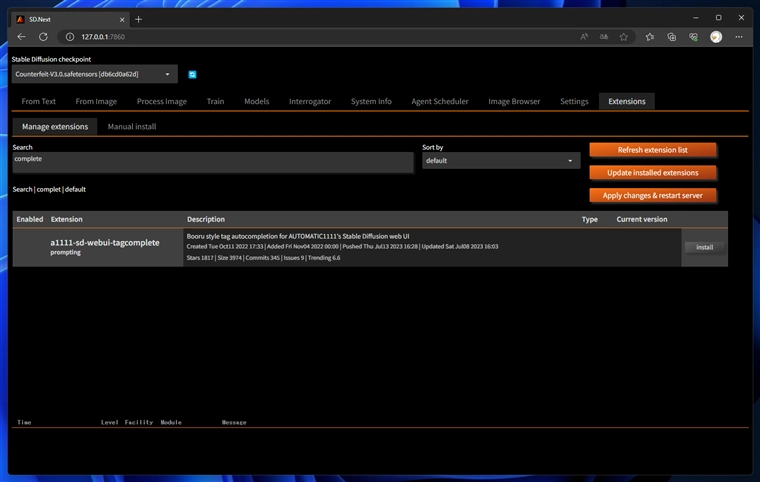760x482 pixels.
Task: Click Apply changes & restart server
Action: (x=652, y=195)
